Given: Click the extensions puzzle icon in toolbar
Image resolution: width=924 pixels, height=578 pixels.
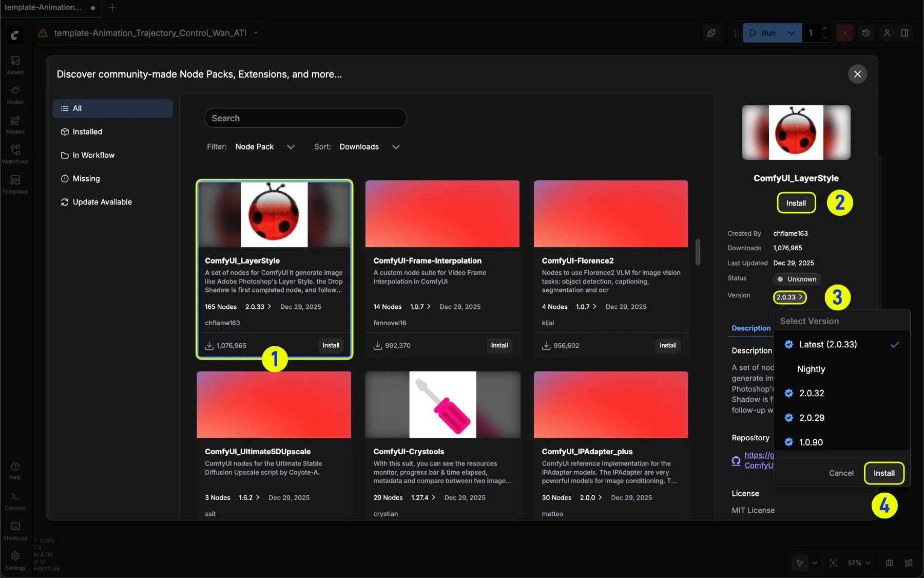Looking at the screenshot, I should [711, 33].
